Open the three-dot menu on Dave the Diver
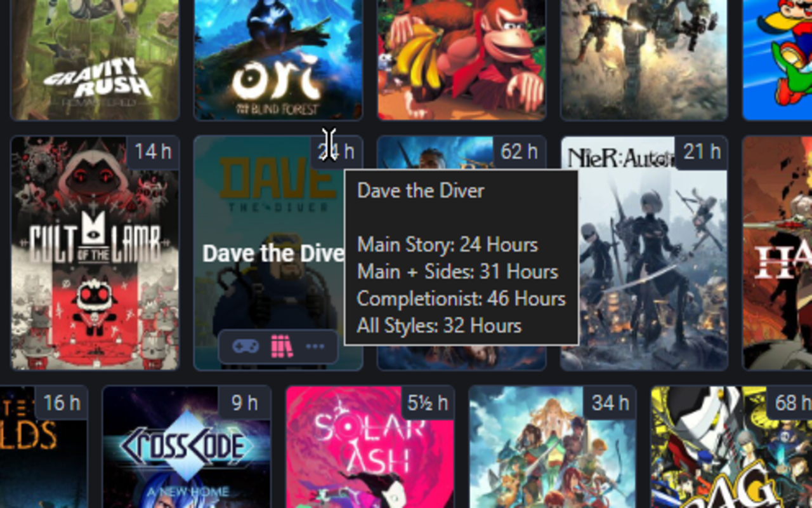 point(315,347)
